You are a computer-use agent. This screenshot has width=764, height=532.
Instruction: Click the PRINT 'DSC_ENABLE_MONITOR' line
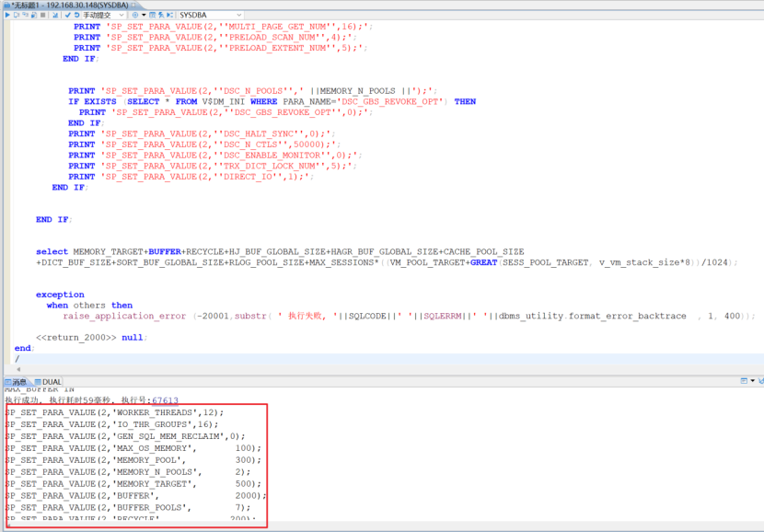[214, 155]
